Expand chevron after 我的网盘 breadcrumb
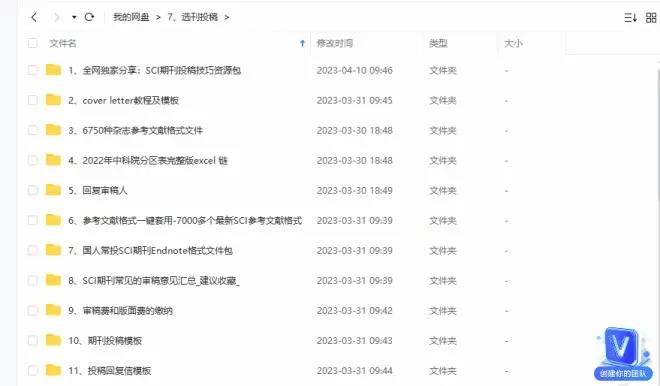 click(158, 17)
